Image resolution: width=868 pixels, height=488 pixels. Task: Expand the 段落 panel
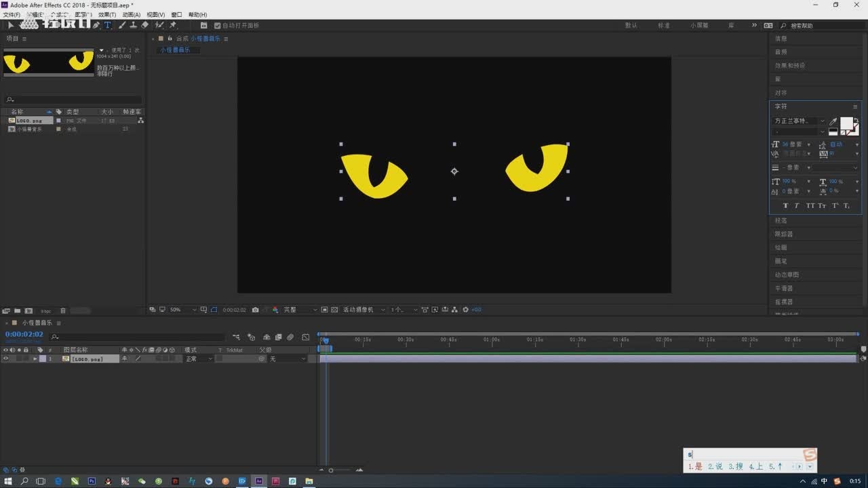(781, 220)
